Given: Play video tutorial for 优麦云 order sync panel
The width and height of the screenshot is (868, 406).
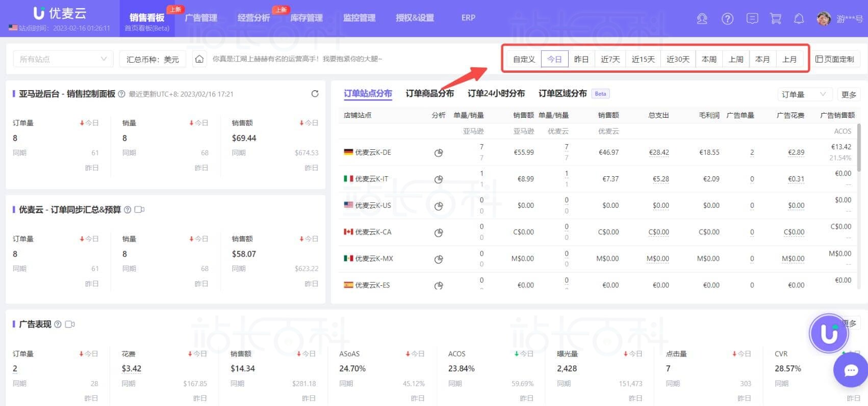Looking at the screenshot, I should coord(139,210).
